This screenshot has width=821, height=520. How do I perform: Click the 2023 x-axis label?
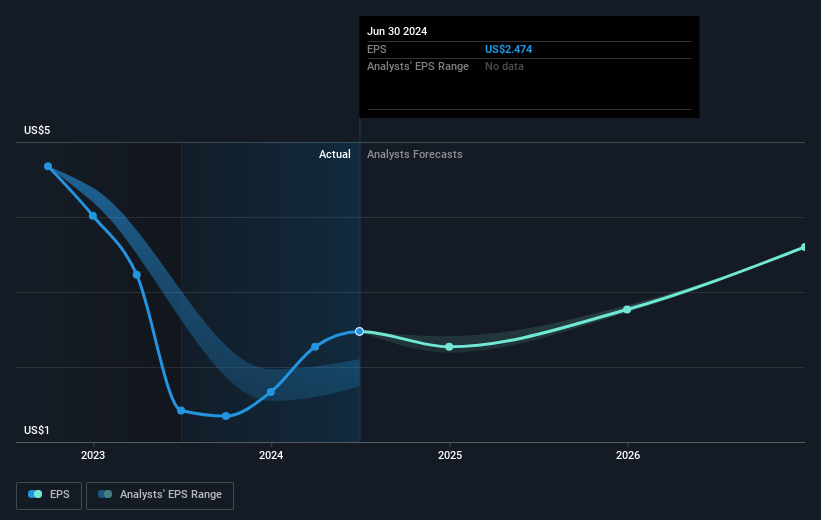click(x=93, y=456)
